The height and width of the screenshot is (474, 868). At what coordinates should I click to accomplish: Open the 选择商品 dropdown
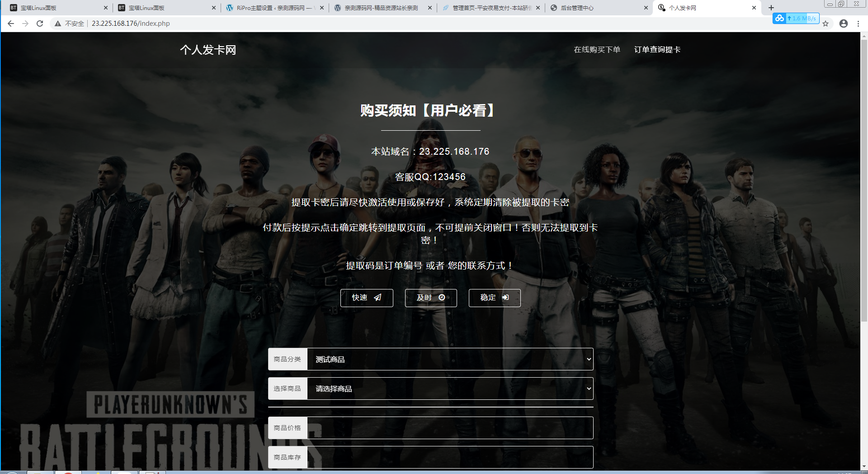point(450,389)
